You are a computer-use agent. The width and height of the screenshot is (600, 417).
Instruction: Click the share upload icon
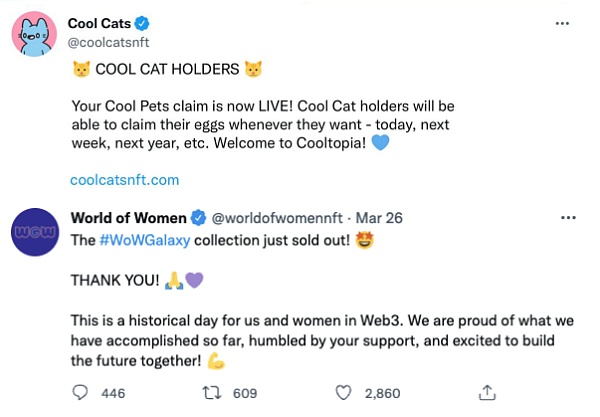(x=487, y=393)
